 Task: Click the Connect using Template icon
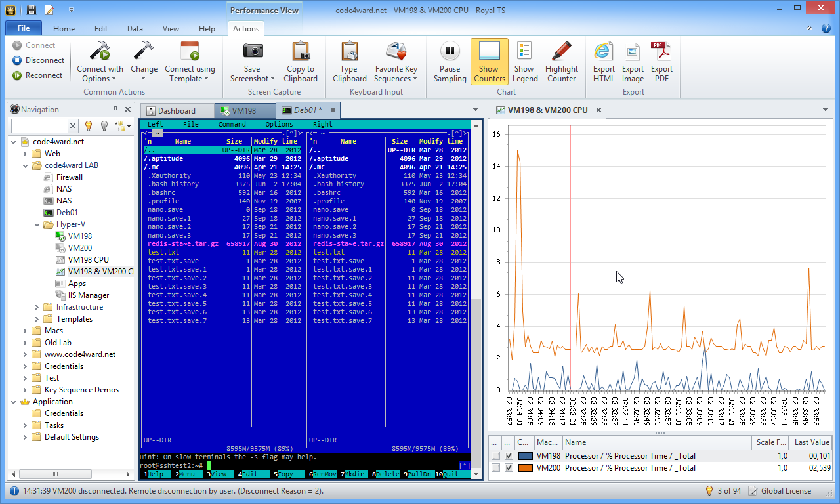(190, 51)
